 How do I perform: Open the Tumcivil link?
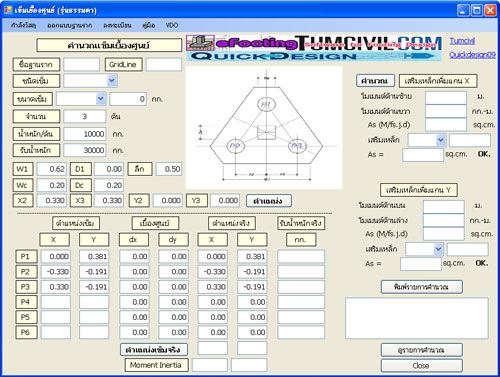click(x=462, y=41)
